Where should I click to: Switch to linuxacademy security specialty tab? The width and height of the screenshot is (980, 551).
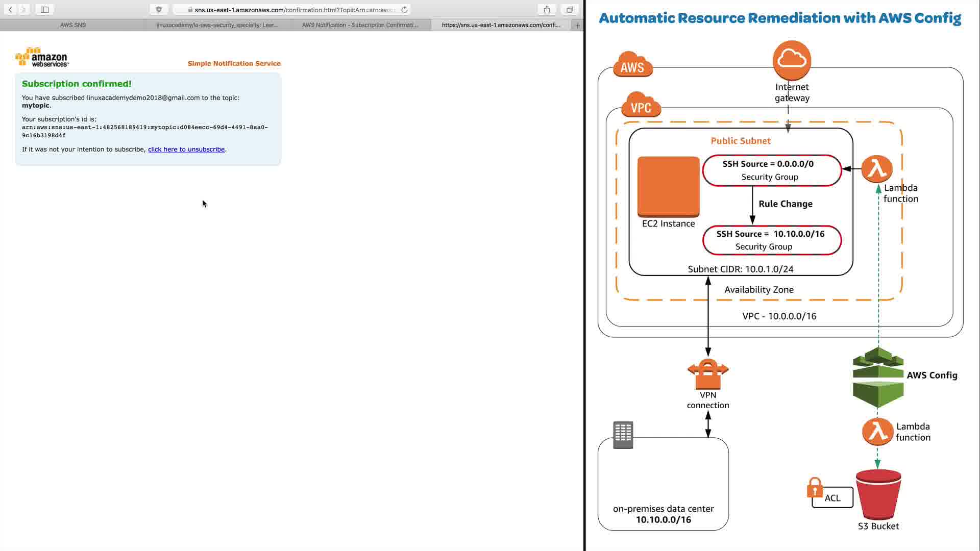pyautogui.click(x=217, y=25)
